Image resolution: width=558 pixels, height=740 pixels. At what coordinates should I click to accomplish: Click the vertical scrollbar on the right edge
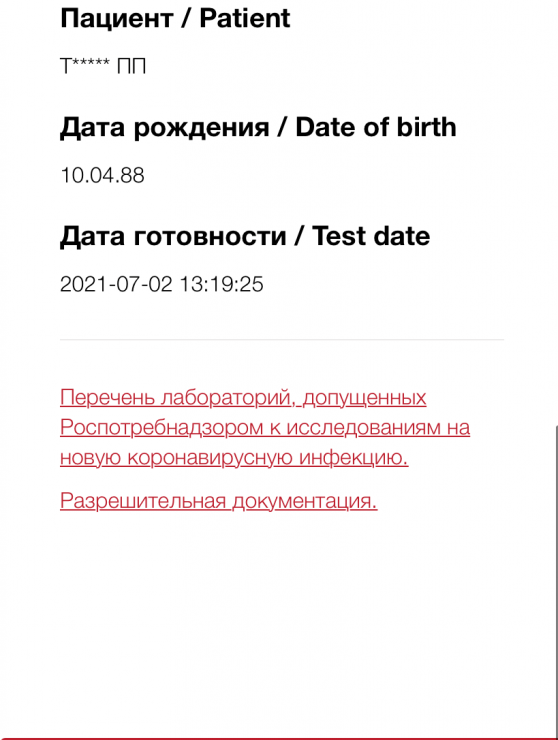[x=556, y=580]
